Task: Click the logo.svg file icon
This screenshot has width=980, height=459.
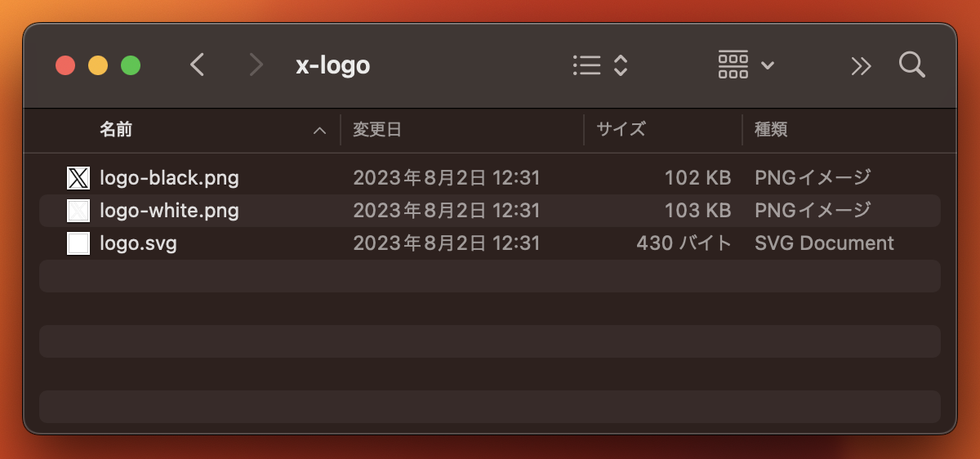Action: click(78, 243)
